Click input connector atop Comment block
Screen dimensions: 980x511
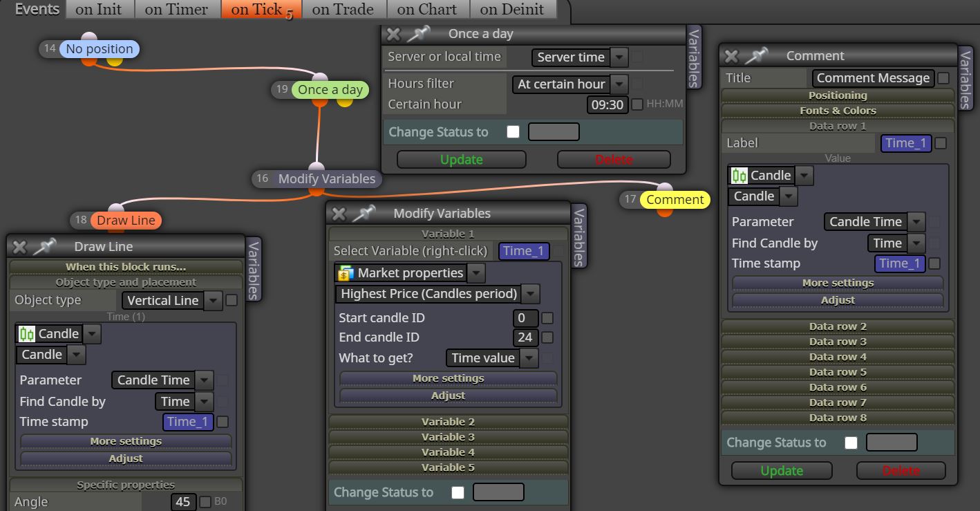pyautogui.click(x=664, y=188)
